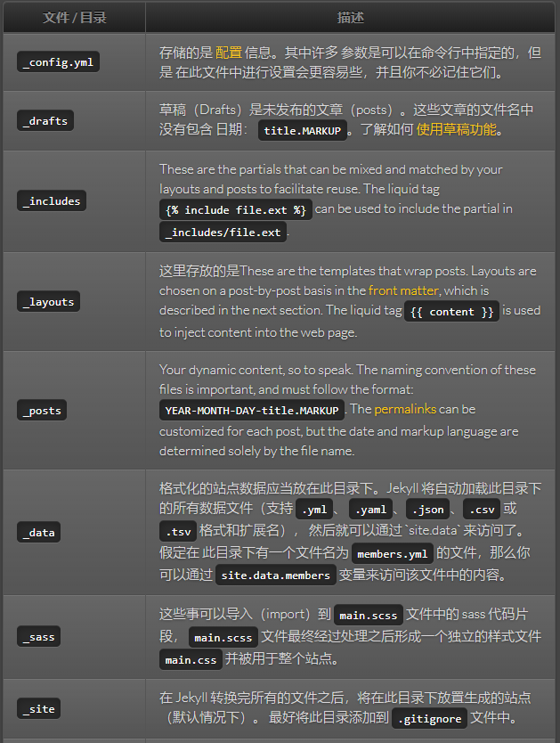Click the .json extension code
The image size is (560, 743).
tap(427, 510)
